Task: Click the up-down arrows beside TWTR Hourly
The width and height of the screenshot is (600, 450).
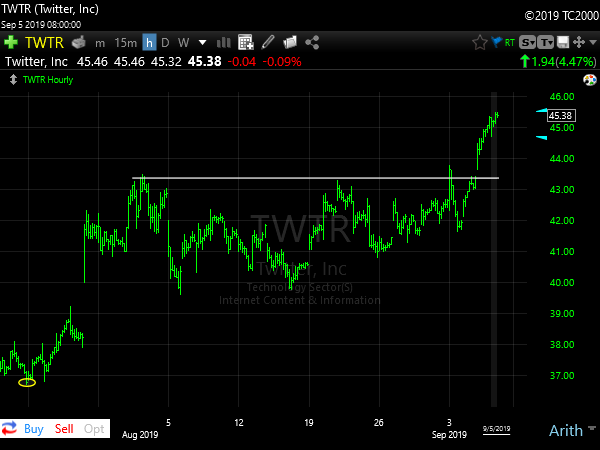Action: tap(13, 80)
